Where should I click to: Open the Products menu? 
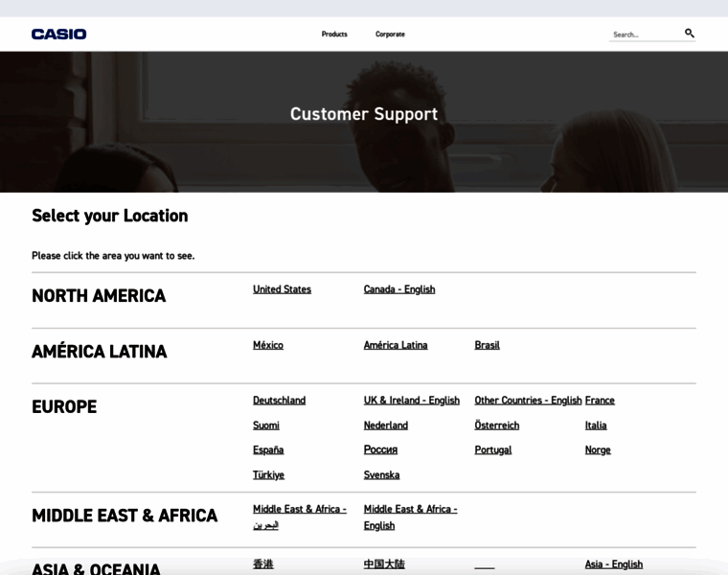pos(334,34)
